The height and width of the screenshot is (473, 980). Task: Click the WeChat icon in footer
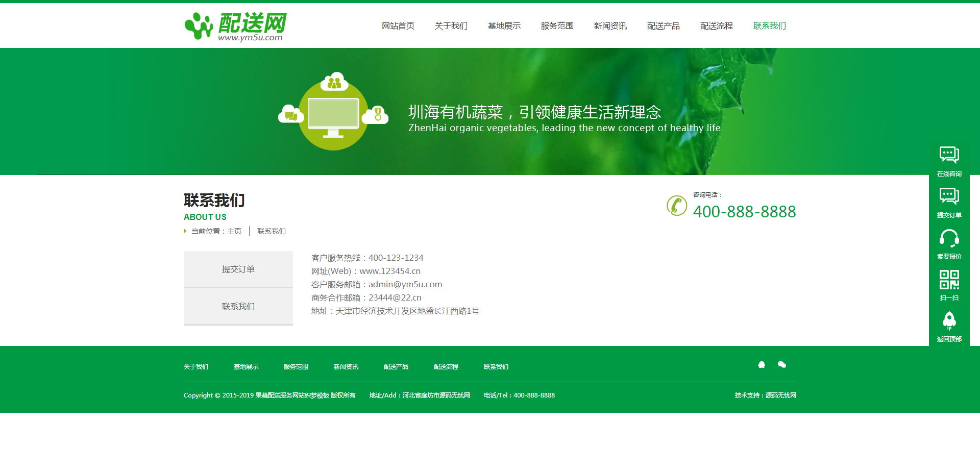pos(781,365)
